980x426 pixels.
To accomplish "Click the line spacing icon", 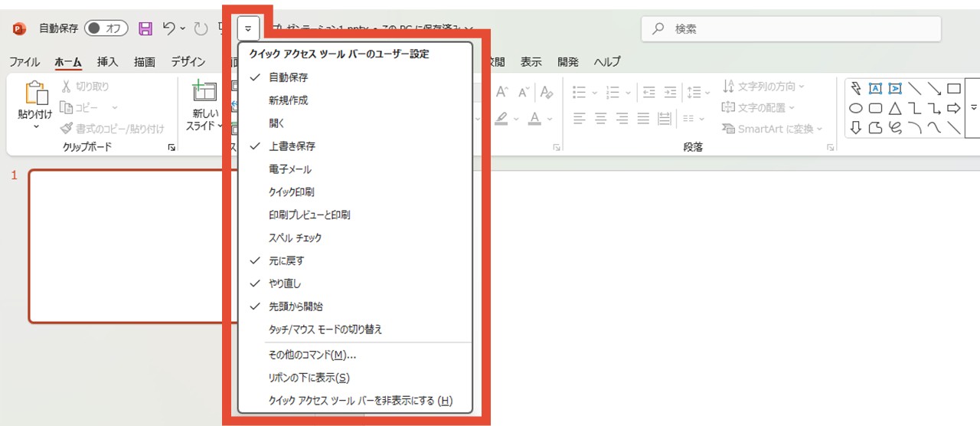I will (694, 92).
